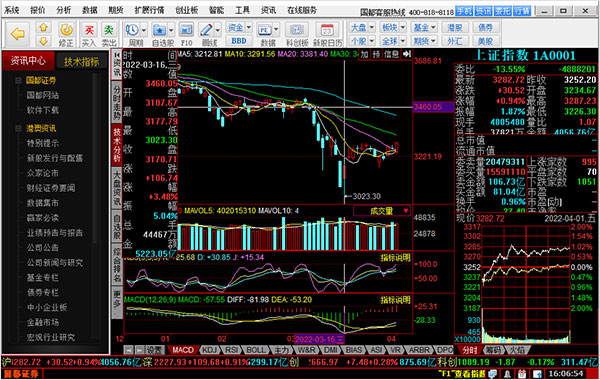Click the indicator scroll left arrow
Image resolution: width=600 pixels, height=380 pixels.
pos(129,350)
